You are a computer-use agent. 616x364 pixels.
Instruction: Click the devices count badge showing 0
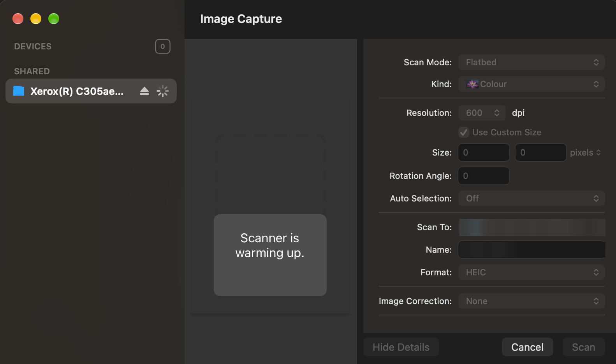pyautogui.click(x=163, y=46)
